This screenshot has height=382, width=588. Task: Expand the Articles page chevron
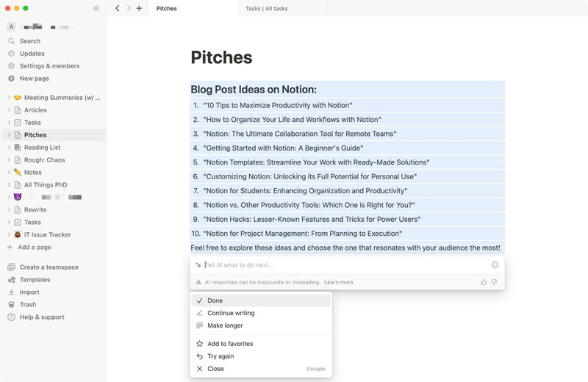(9, 110)
